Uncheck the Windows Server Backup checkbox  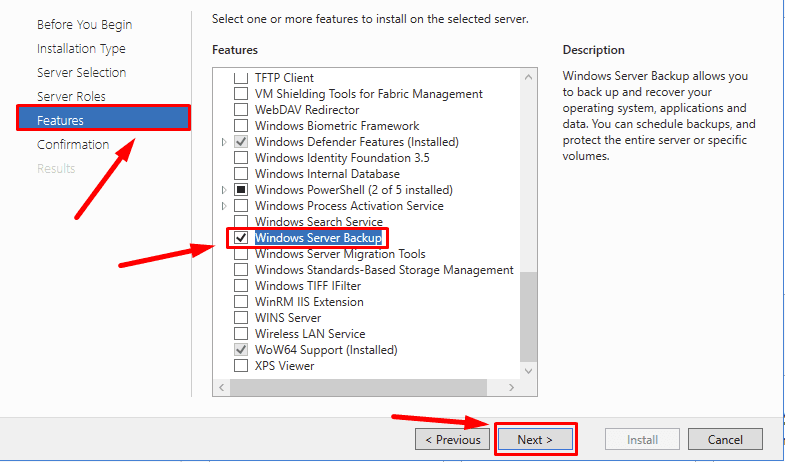point(241,238)
